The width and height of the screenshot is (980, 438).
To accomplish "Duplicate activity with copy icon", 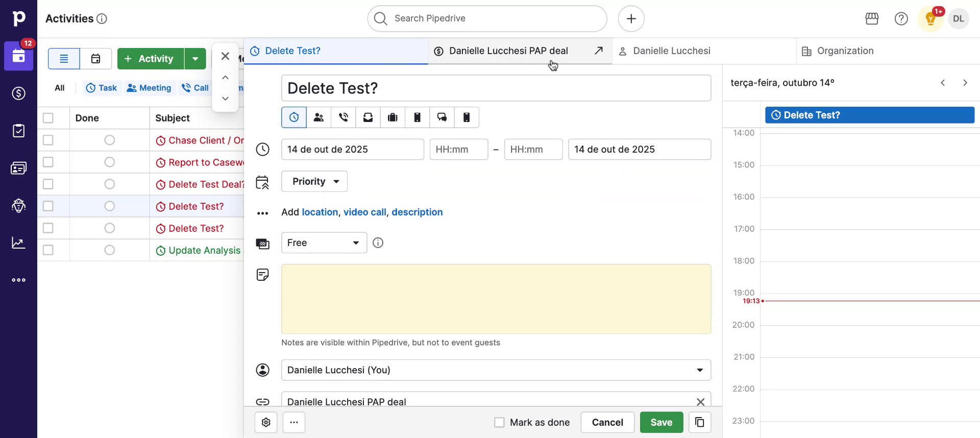I will tap(700, 422).
